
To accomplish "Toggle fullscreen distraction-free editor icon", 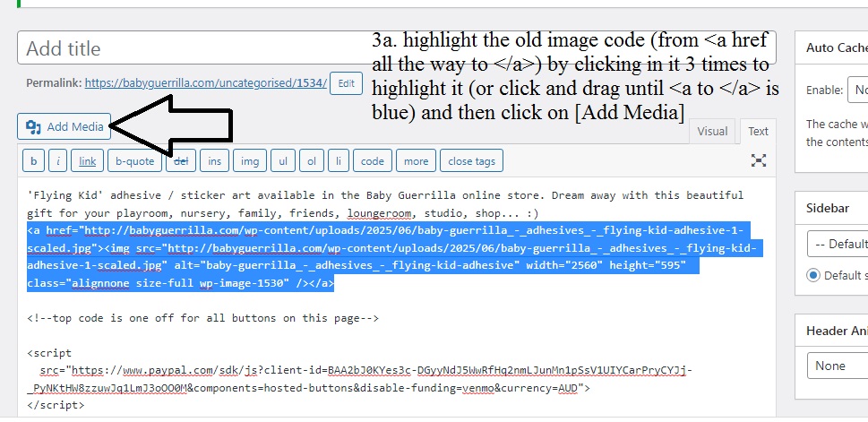I will (x=759, y=160).
